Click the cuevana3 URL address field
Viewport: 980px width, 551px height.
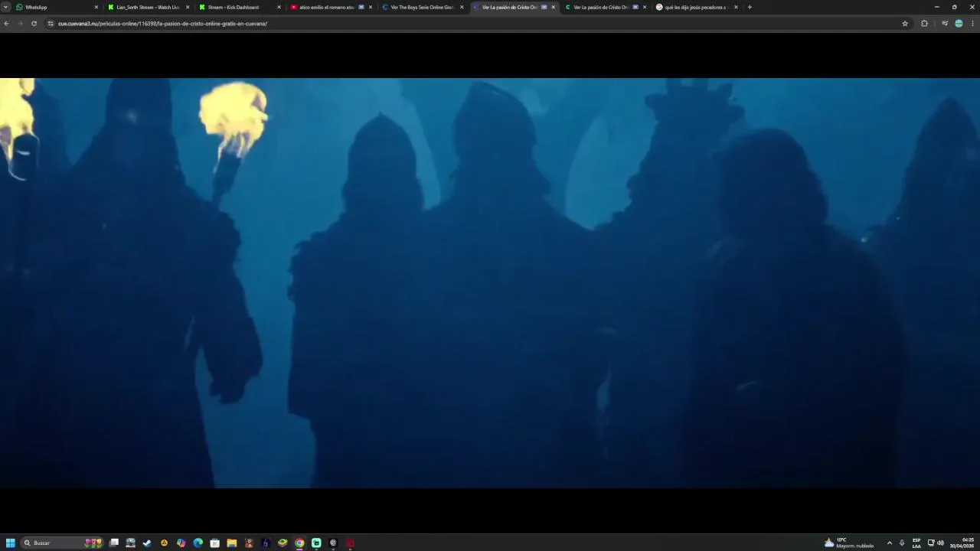click(x=475, y=24)
